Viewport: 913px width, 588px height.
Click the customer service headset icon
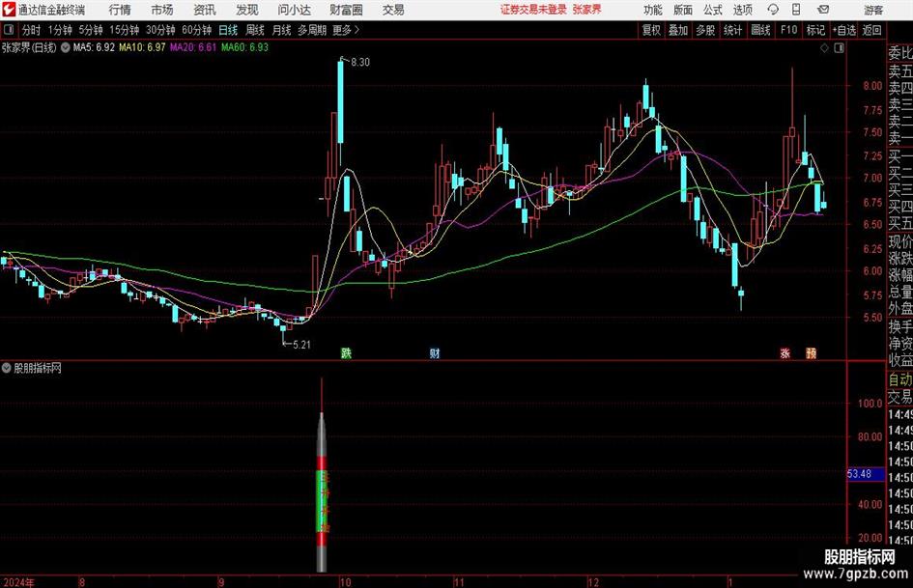pos(773,10)
